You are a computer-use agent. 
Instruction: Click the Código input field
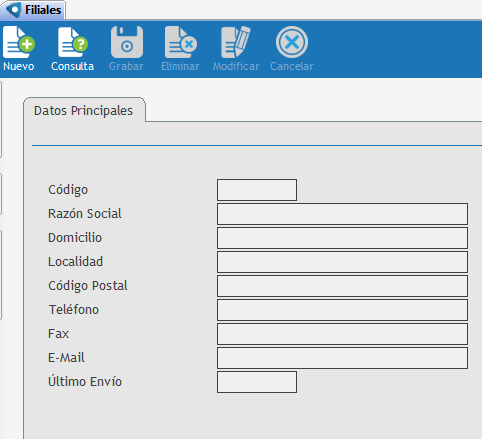pos(257,190)
